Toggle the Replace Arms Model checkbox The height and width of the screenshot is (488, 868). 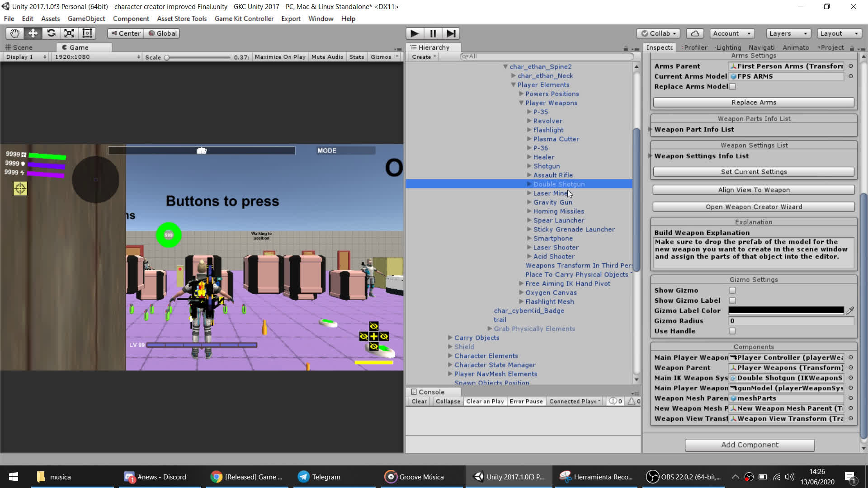732,87
